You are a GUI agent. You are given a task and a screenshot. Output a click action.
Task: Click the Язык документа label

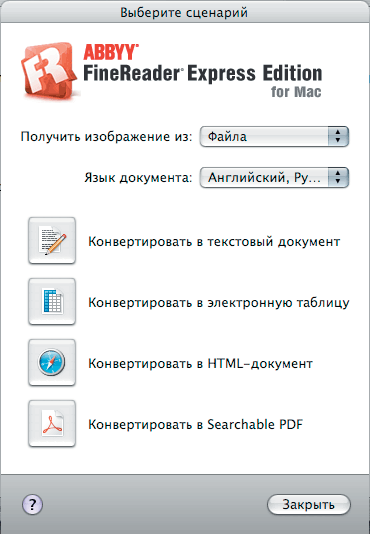click(138, 178)
